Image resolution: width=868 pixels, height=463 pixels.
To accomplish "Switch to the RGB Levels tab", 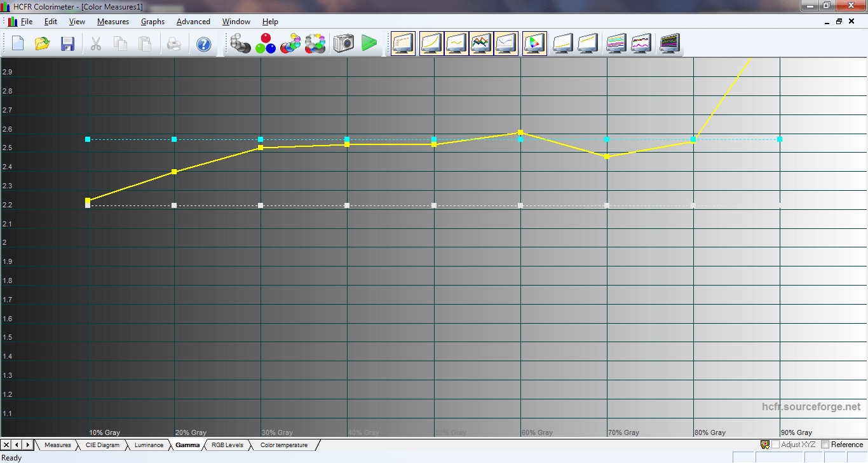I will coord(227,445).
